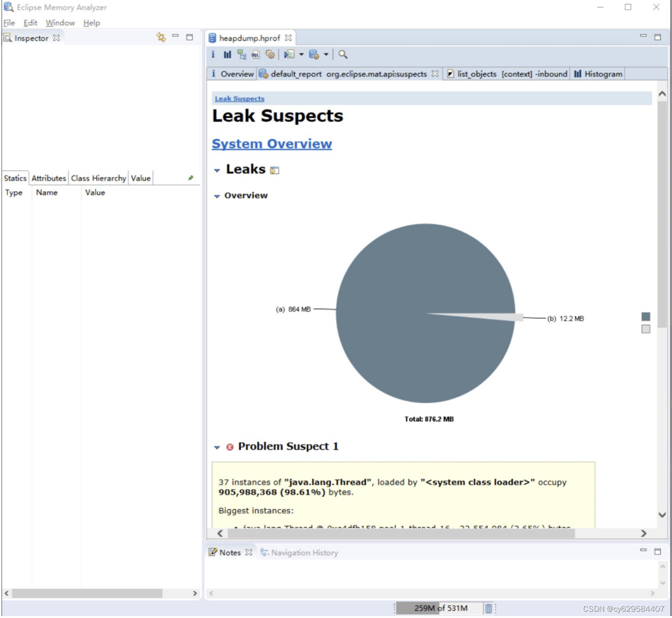Click the Total: 876.2 MB text
This screenshot has height=618, width=672.
[x=429, y=419]
